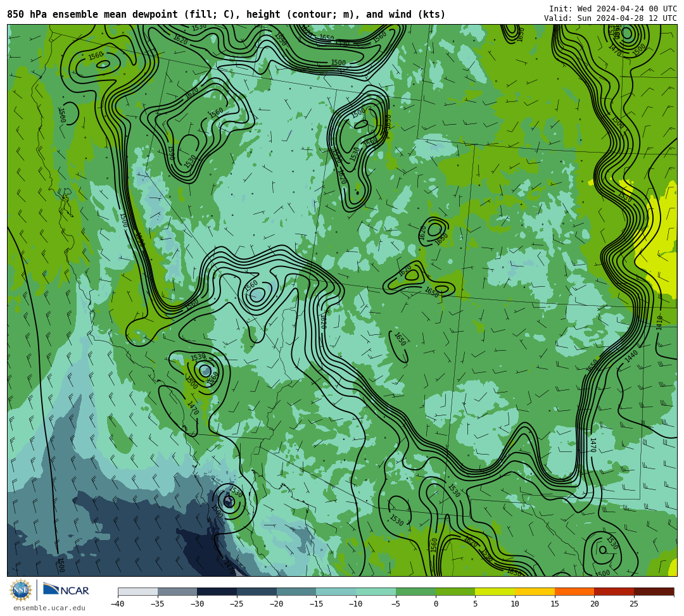Viewport: 684px width, 616px height.
Task: Click the colorbar tick label -20
Action: [x=277, y=604]
